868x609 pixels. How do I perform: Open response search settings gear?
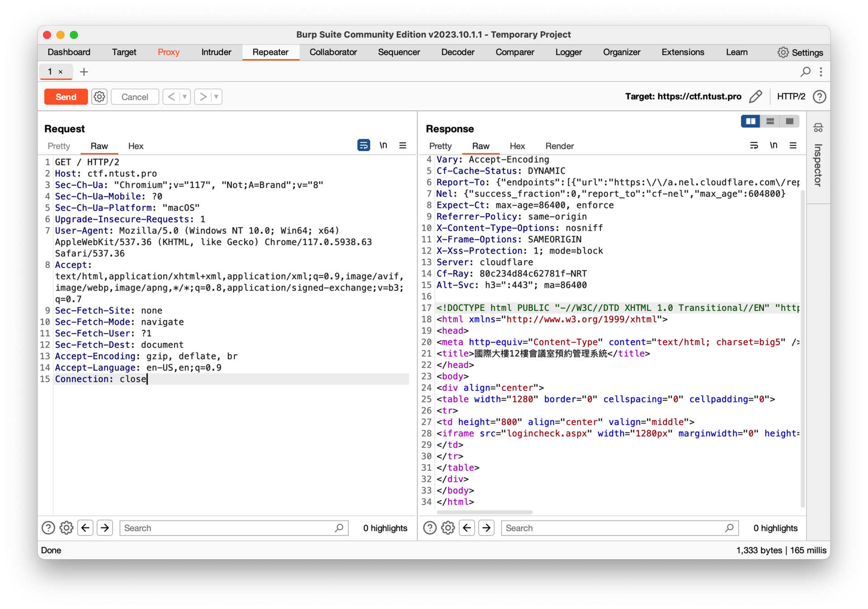[448, 528]
